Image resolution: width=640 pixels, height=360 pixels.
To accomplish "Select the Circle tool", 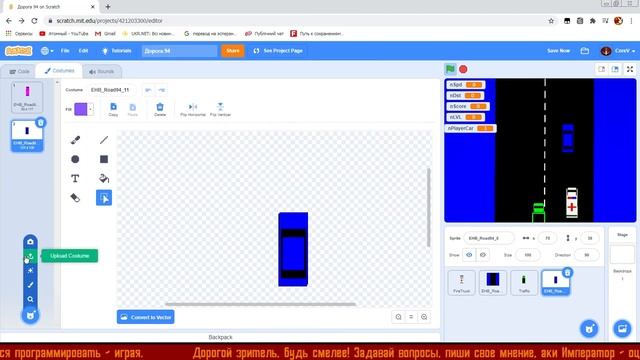I will 75,159.
